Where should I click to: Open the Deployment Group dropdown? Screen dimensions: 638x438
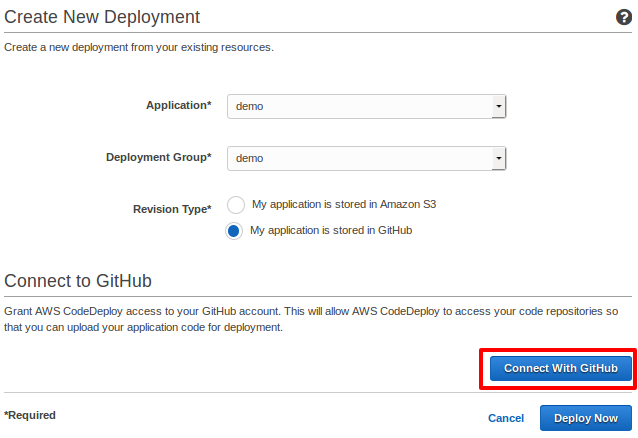coord(366,158)
